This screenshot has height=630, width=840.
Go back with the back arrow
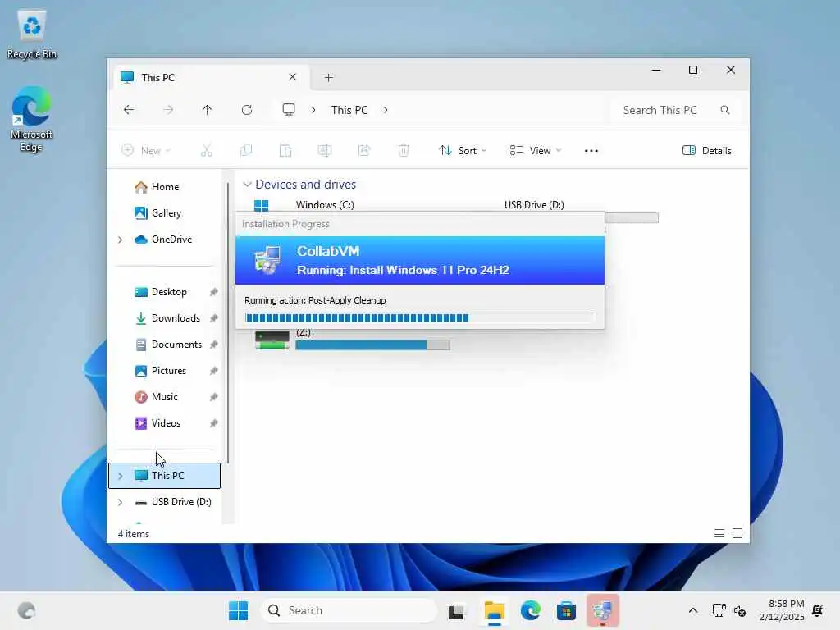point(129,110)
